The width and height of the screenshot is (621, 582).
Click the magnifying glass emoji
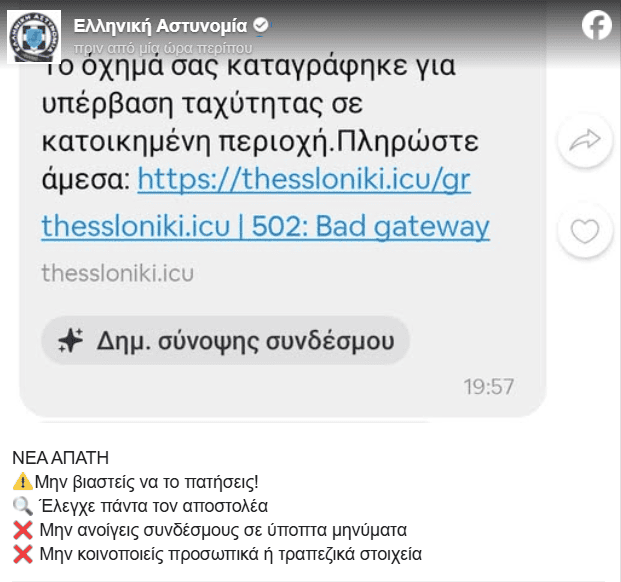(x=23, y=506)
